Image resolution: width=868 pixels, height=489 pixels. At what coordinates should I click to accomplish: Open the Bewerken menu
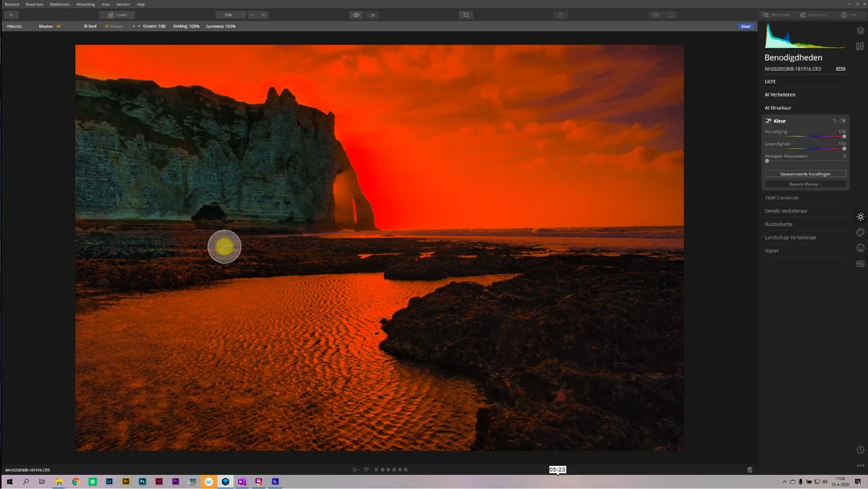[34, 5]
